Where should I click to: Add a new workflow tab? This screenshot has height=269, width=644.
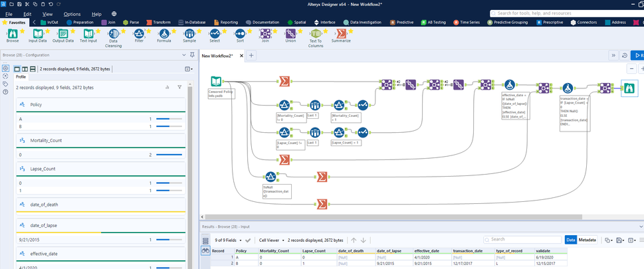251,55
